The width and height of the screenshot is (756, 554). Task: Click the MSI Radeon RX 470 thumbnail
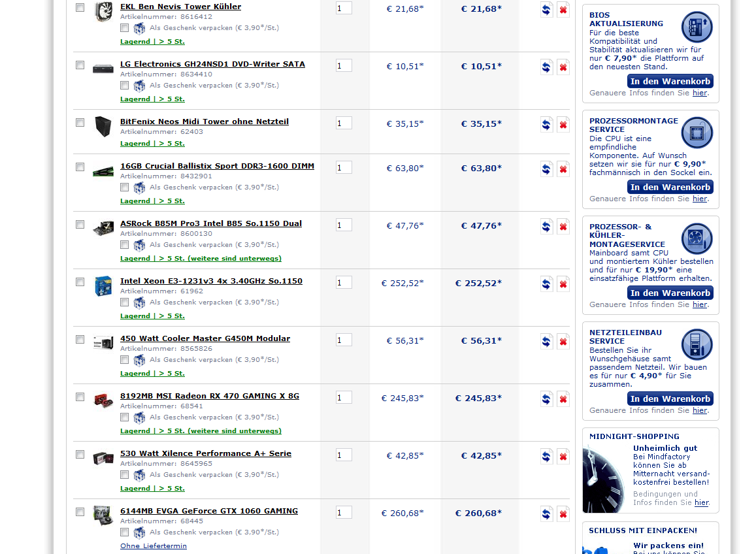(103, 400)
